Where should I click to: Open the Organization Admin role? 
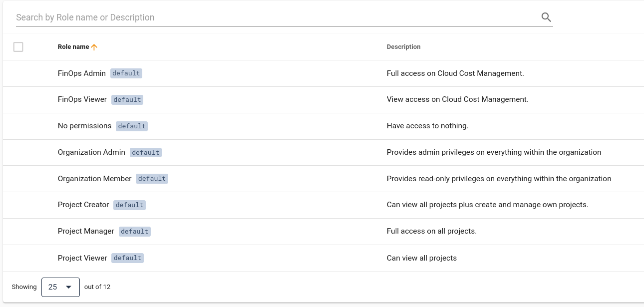[x=91, y=152]
